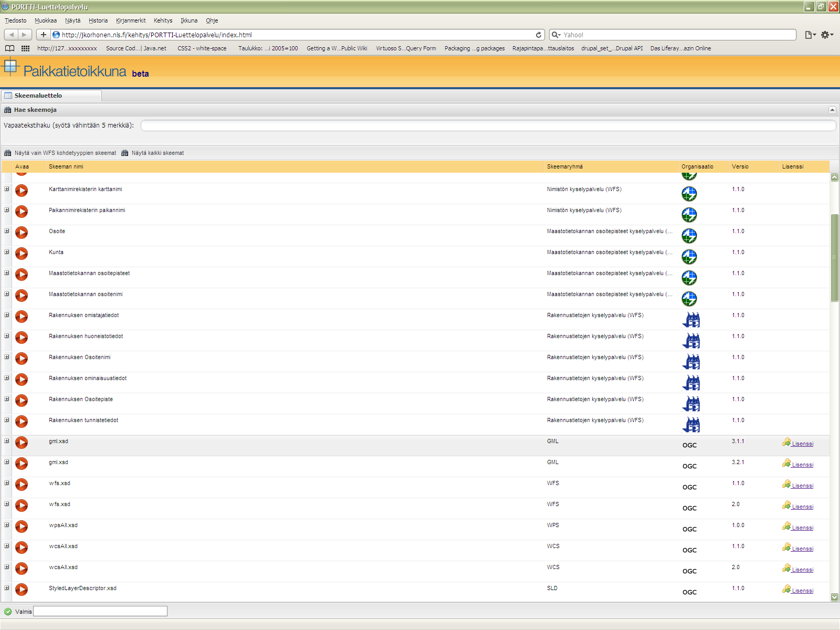The height and width of the screenshot is (630, 840).
Task: Expand the Maastotietokannan osoitenimi row
Action: (x=7, y=294)
